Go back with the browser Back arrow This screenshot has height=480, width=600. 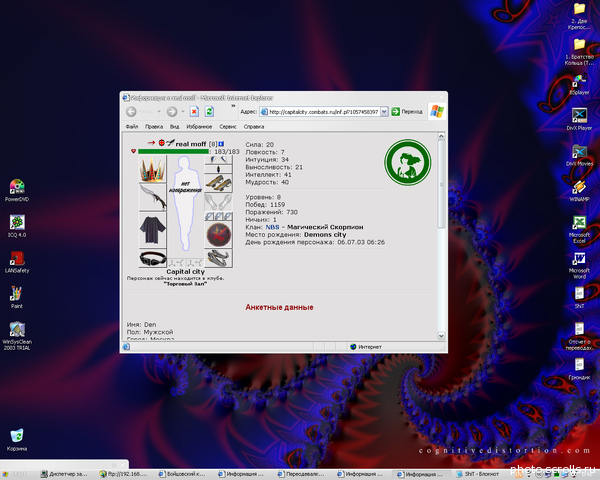pos(131,111)
